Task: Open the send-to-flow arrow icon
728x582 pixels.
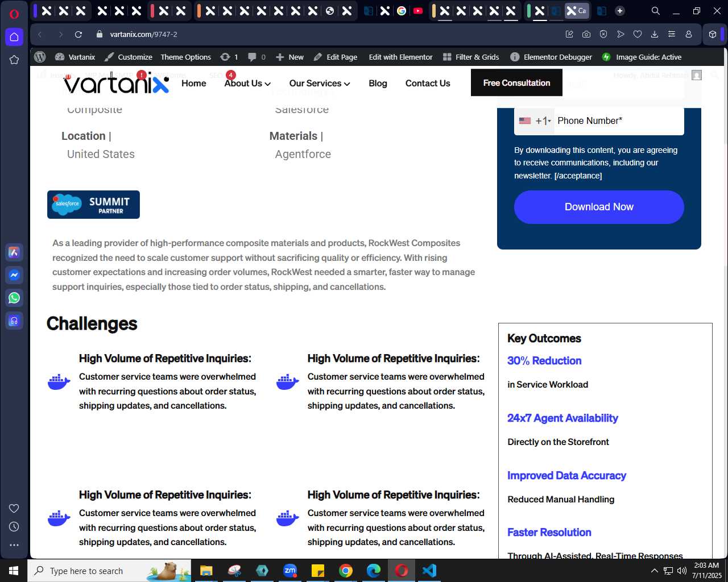Action: click(x=621, y=34)
